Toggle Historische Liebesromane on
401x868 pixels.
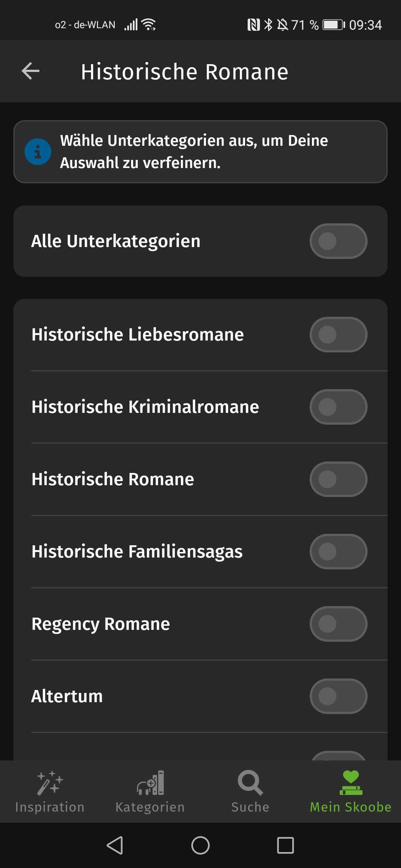(339, 335)
